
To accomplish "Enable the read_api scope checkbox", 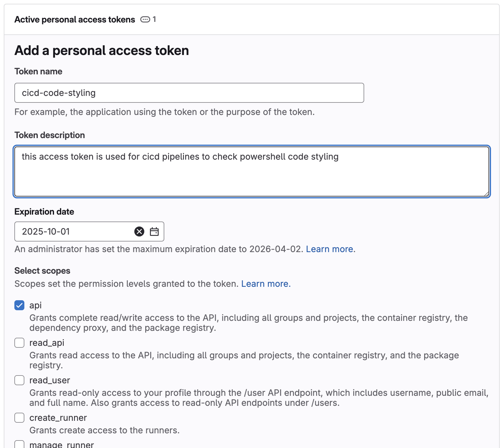I will 19,343.
